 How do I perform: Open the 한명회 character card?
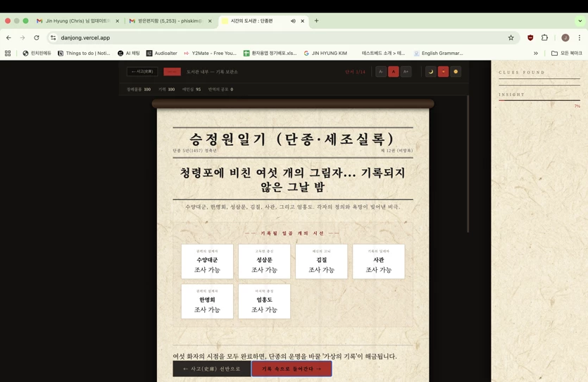[207, 302]
